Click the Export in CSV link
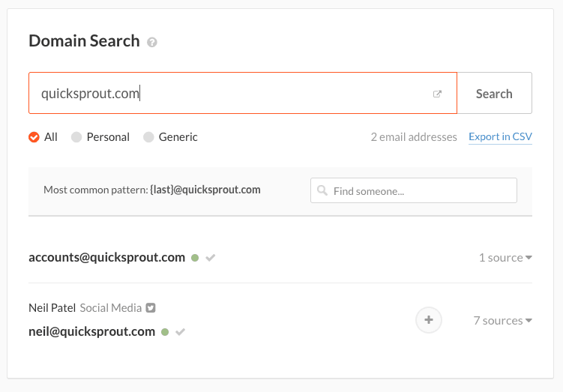The width and height of the screenshot is (563, 392). 500,136
